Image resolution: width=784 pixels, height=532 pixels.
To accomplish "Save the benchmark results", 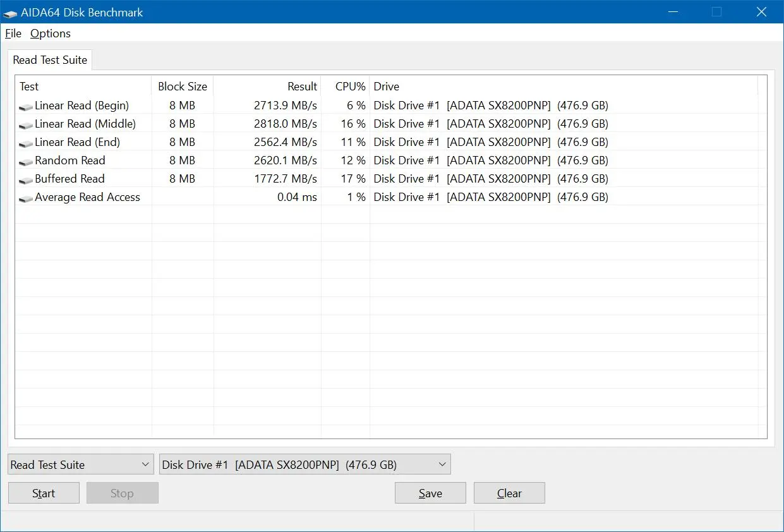I will [x=430, y=493].
